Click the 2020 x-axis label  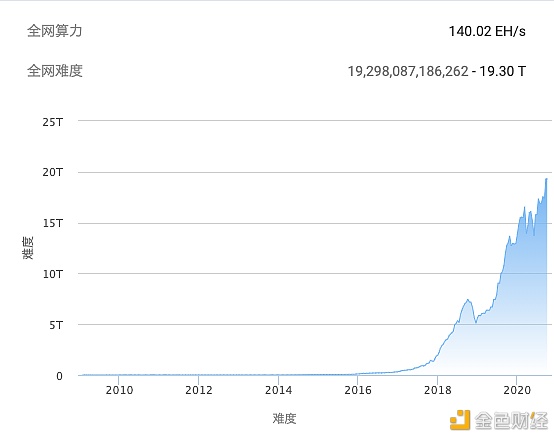517,390
